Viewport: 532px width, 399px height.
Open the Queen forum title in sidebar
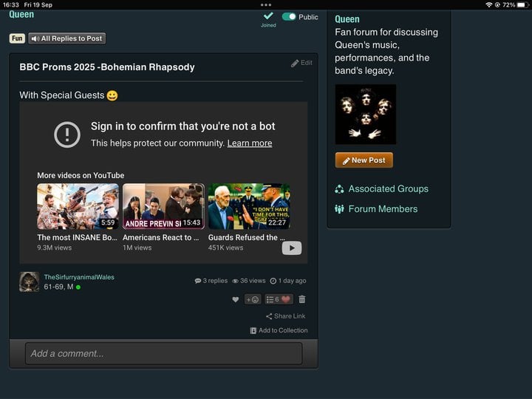pos(347,19)
